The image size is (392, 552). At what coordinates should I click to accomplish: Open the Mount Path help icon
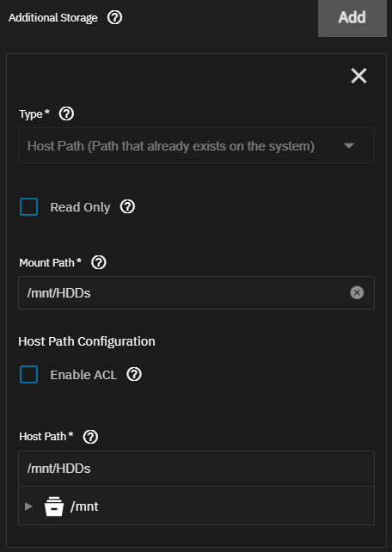tap(99, 262)
